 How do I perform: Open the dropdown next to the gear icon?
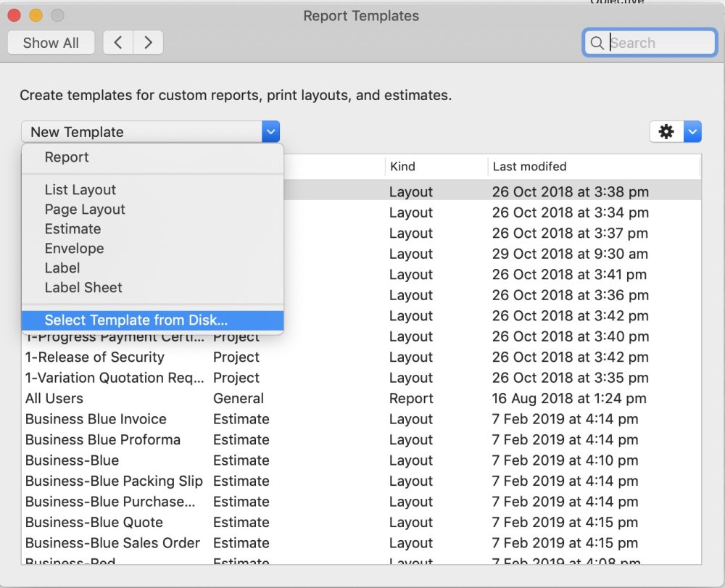click(692, 131)
